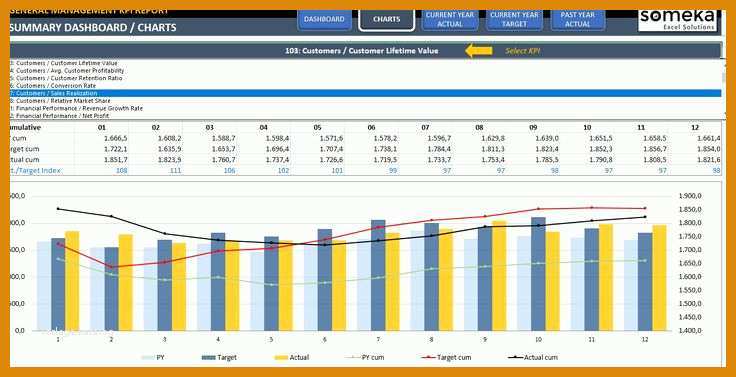736x377 pixels.
Task: Click the KPI list scrollbar
Action: pos(724,89)
